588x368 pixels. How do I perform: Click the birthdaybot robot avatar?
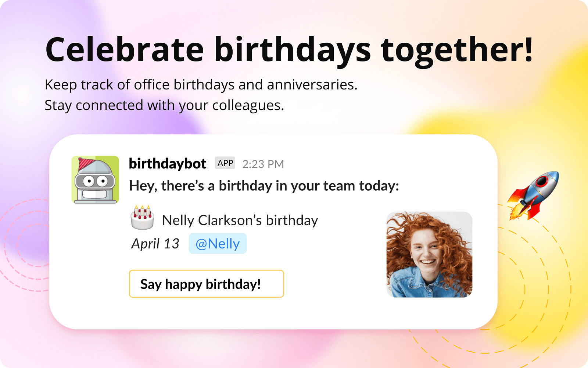tap(95, 180)
